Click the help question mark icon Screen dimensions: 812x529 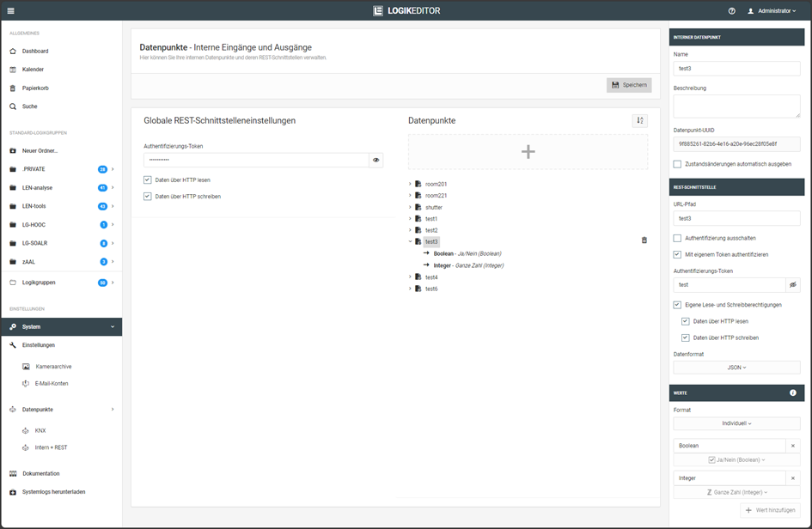coord(731,11)
